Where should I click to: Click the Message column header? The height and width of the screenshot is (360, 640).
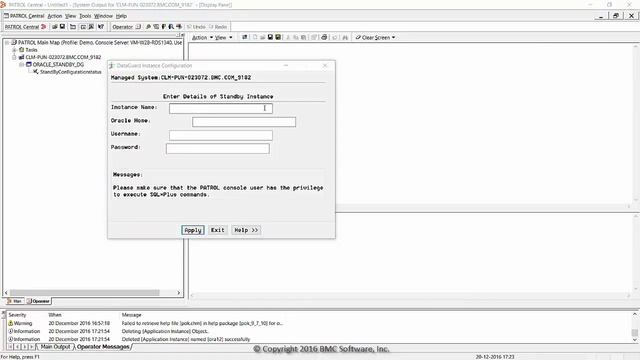[x=131, y=315]
